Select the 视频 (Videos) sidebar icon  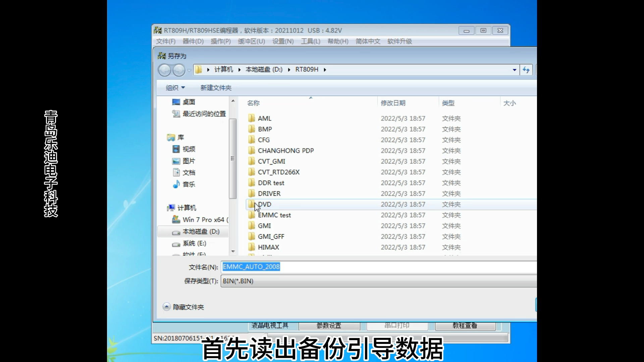tap(176, 149)
